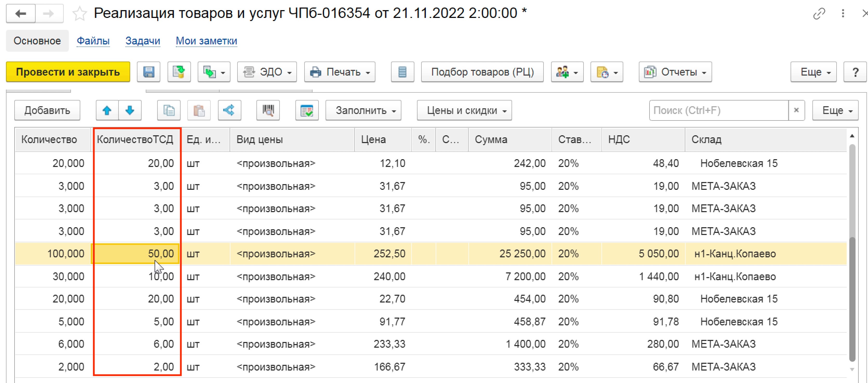Go forward with the right arrow button
The image size is (868, 383).
pos(49,14)
